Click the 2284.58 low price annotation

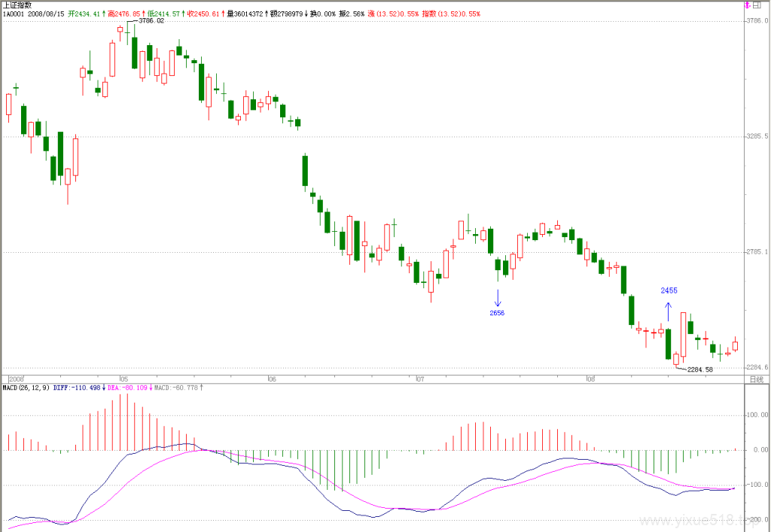[x=699, y=369]
